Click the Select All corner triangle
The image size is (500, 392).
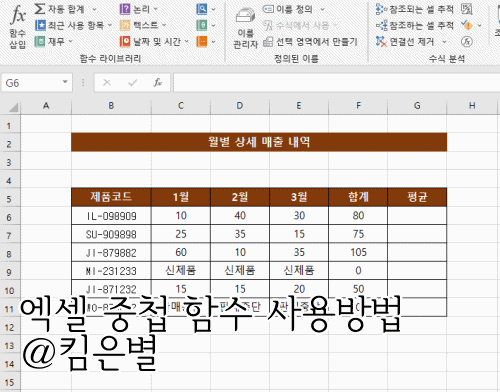13,107
